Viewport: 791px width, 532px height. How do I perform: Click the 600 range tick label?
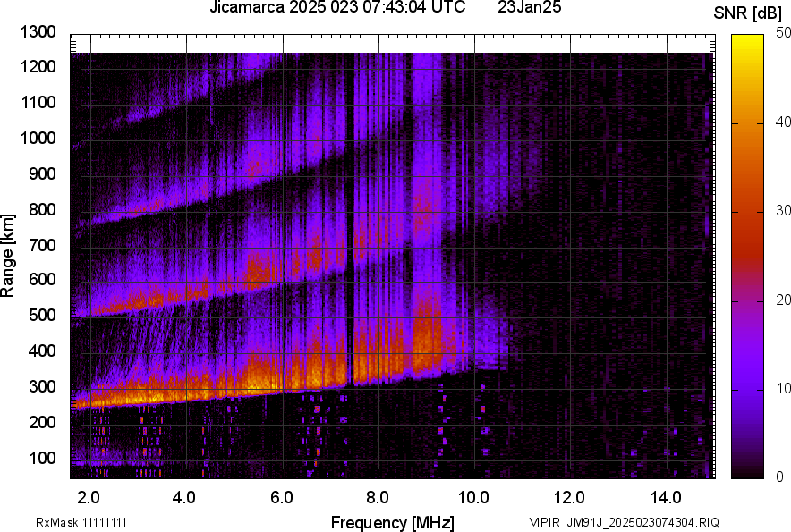pyautogui.click(x=42, y=279)
